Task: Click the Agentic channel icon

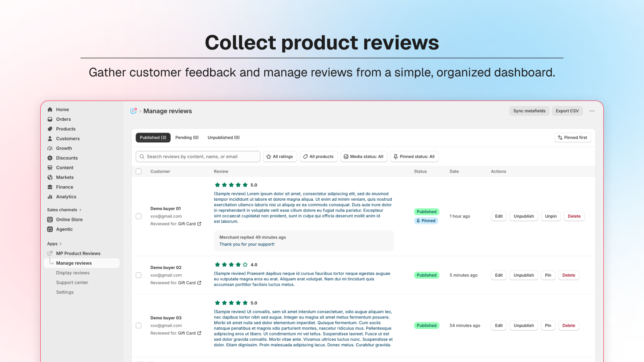Action: 50,229
